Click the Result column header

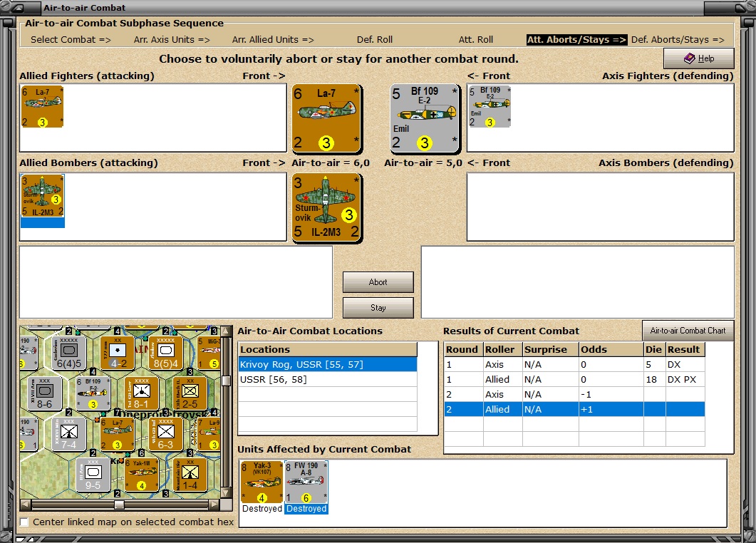(685, 350)
